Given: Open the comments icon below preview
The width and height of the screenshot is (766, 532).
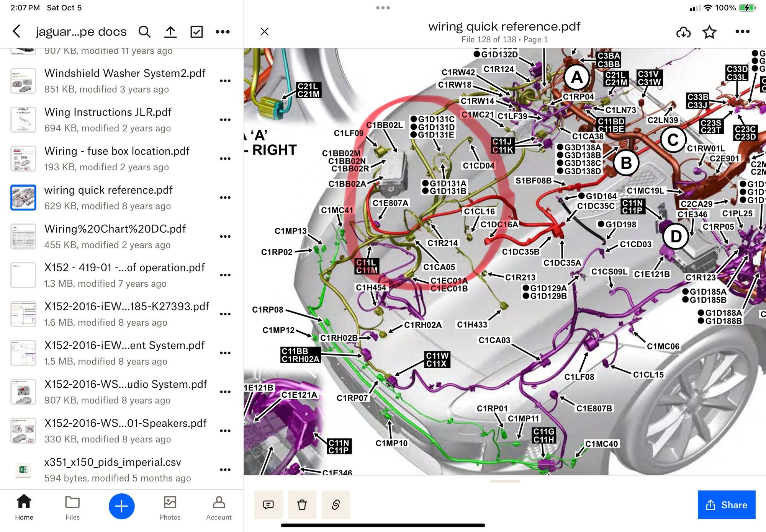Looking at the screenshot, I should click(268, 504).
